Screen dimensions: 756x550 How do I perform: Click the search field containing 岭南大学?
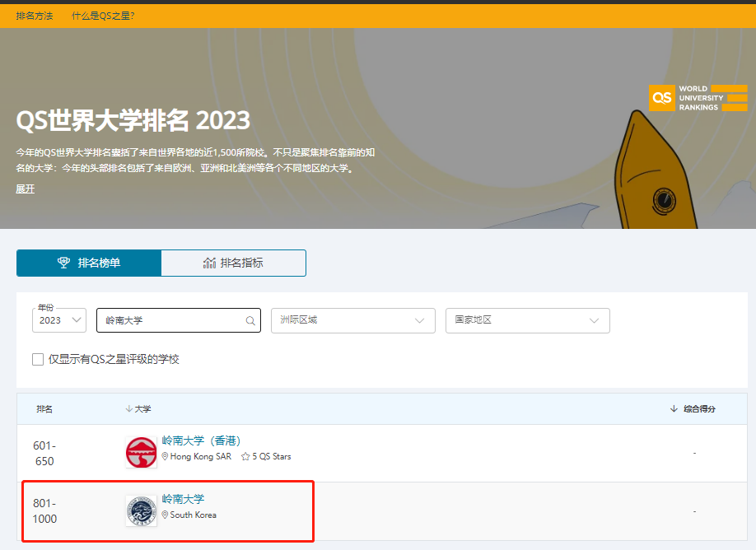(x=179, y=320)
